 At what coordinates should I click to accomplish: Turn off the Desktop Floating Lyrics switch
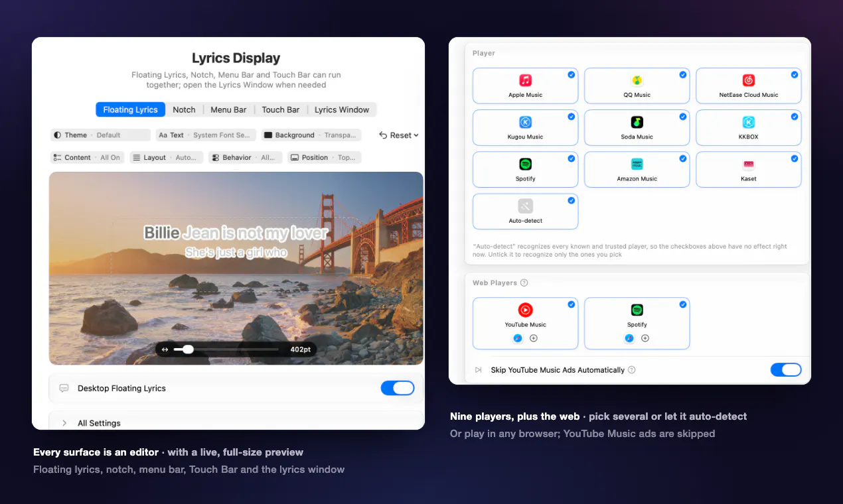[398, 388]
